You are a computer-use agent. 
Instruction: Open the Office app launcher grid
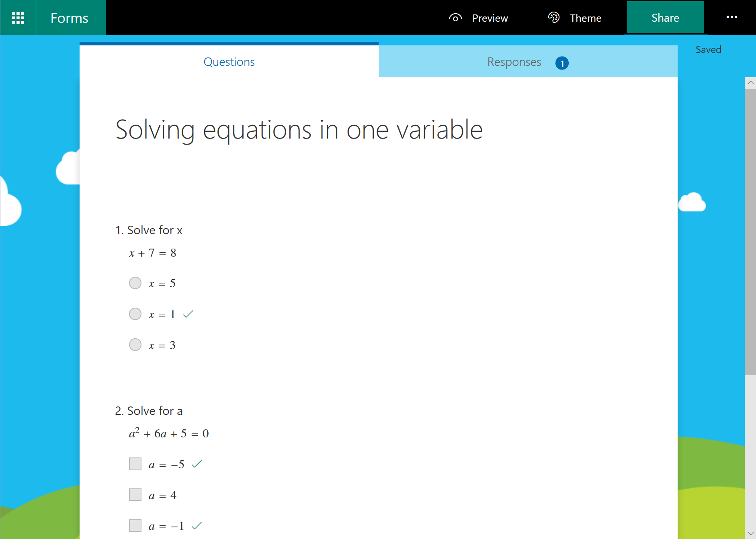(18, 17)
